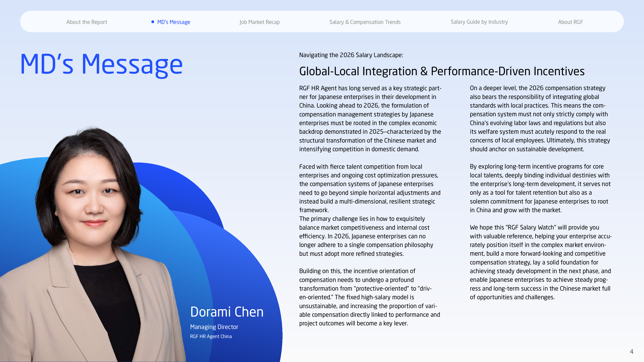Image resolution: width=644 pixels, height=362 pixels.
Task: Select the name Dorami Chen
Action: coord(227,312)
